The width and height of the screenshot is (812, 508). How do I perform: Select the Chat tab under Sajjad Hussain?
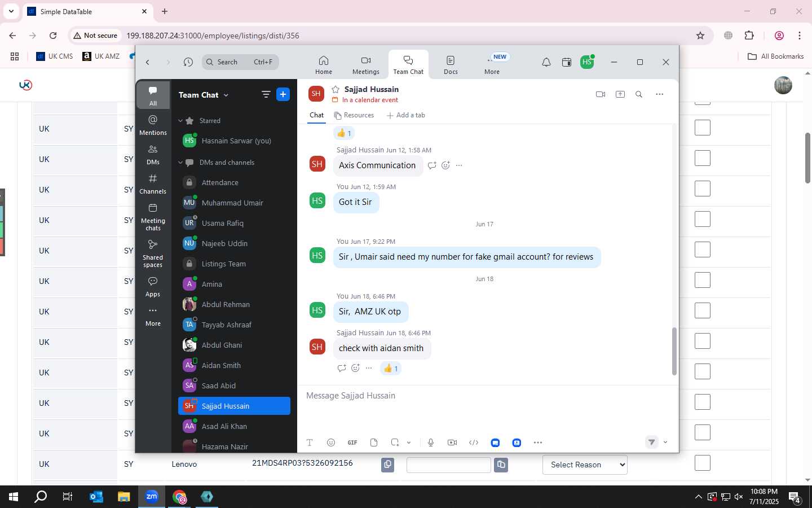pyautogui.click(x=317, y=115)
